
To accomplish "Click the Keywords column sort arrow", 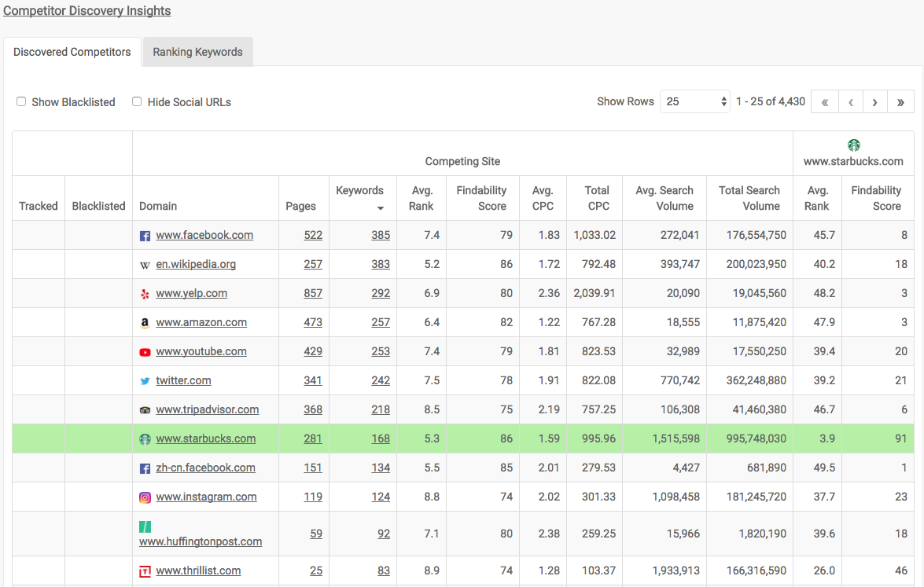I will [381, 207].
